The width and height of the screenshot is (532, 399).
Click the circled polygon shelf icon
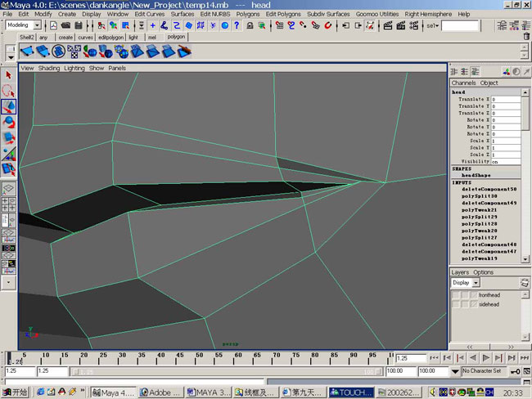click(58, 52)
